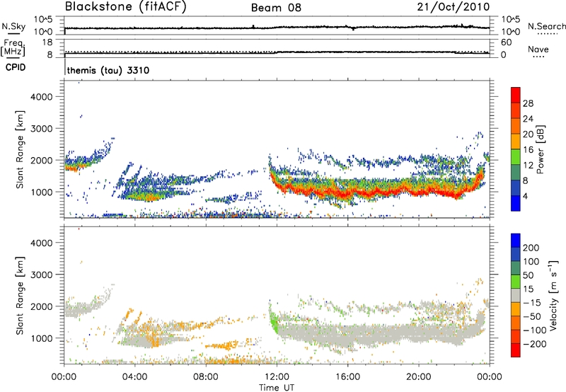Screen dimensions: 566x392
Task: Click the '3000' tick of the velocity panel
Action: point(42,275)
